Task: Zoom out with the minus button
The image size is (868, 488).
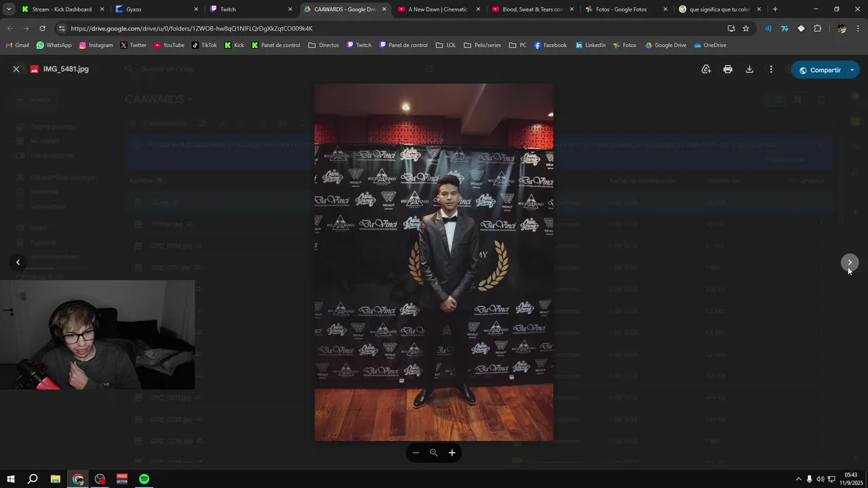Action: tap(416, 453)
